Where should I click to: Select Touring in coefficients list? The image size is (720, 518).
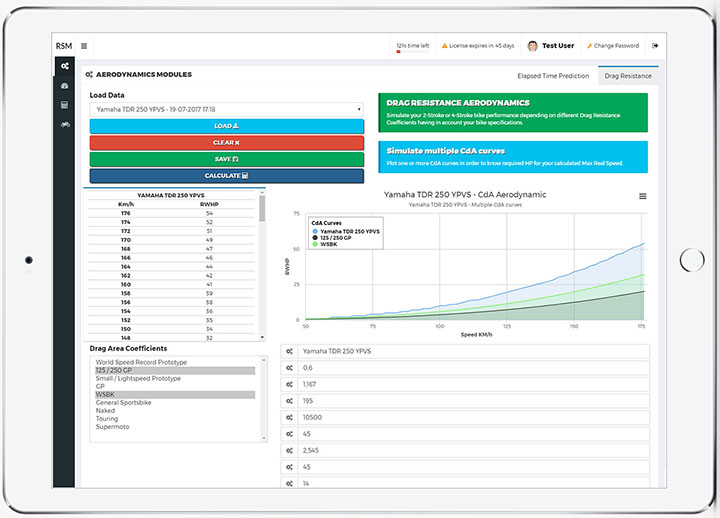tap(107, 418)
